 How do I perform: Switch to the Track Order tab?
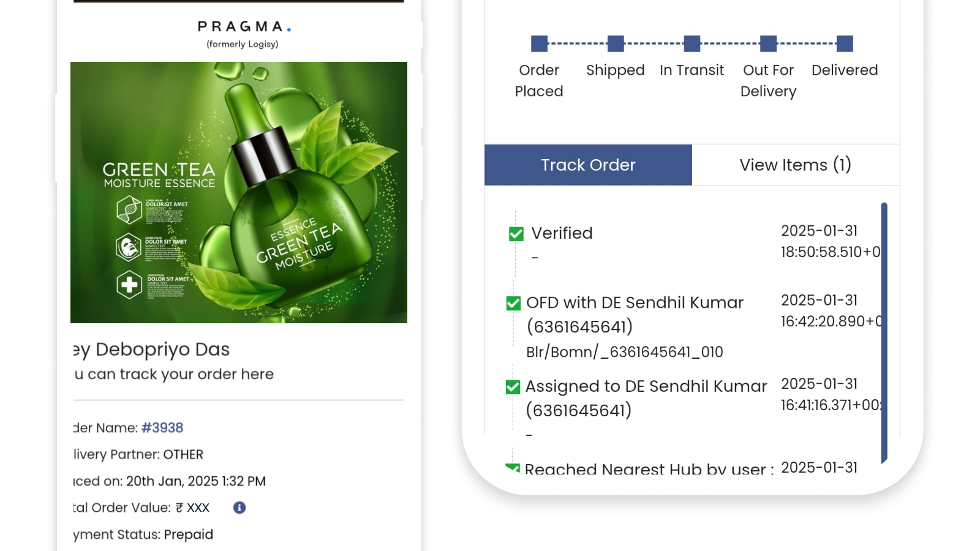click(x=588, y=165)
